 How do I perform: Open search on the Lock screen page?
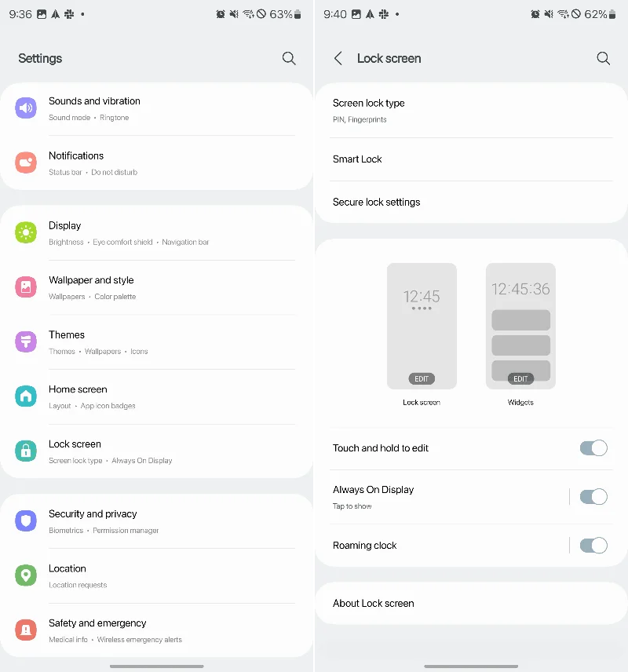point(603,58)
